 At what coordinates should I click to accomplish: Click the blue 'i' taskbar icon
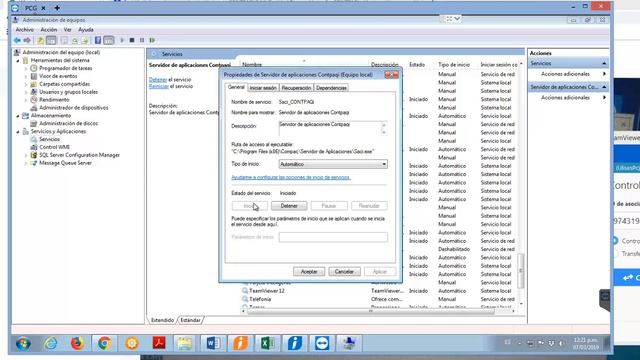(295, 343)
